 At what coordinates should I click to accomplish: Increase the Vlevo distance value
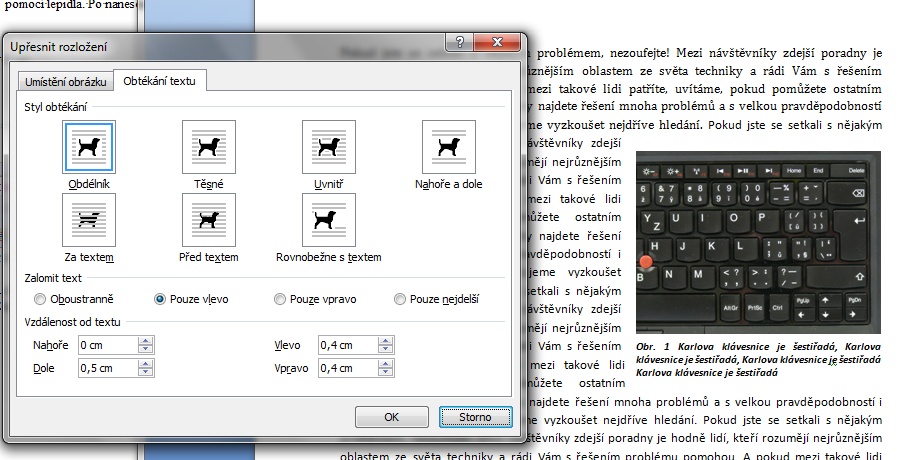pyautogui.click(x=386, y=341)
